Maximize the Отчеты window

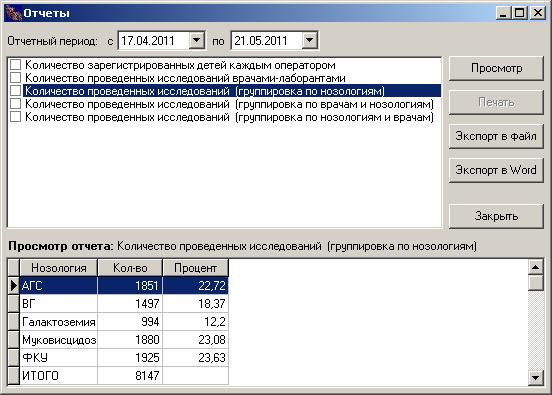tap(520, 13)
